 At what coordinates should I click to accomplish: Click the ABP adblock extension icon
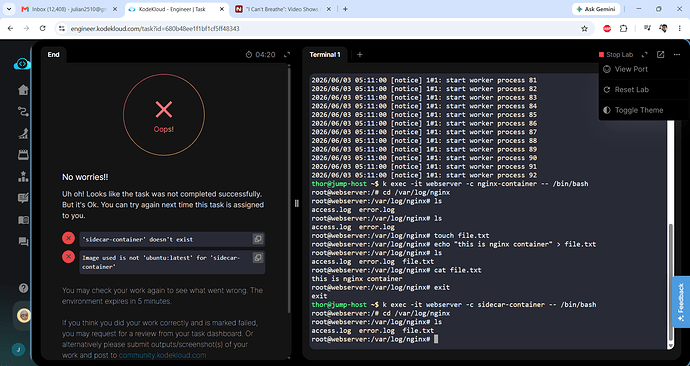point(607,29)
